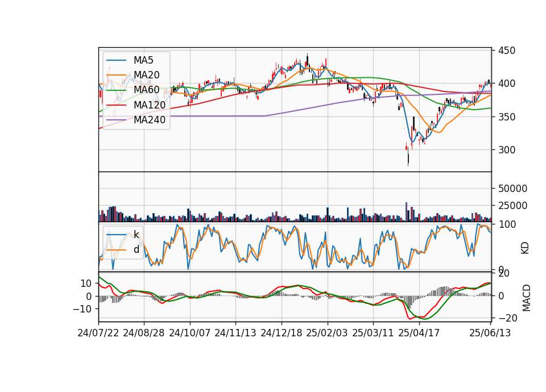Click the -20 MACD right axis label
This screenshot has width=546, height=392.
click(508, 318)
